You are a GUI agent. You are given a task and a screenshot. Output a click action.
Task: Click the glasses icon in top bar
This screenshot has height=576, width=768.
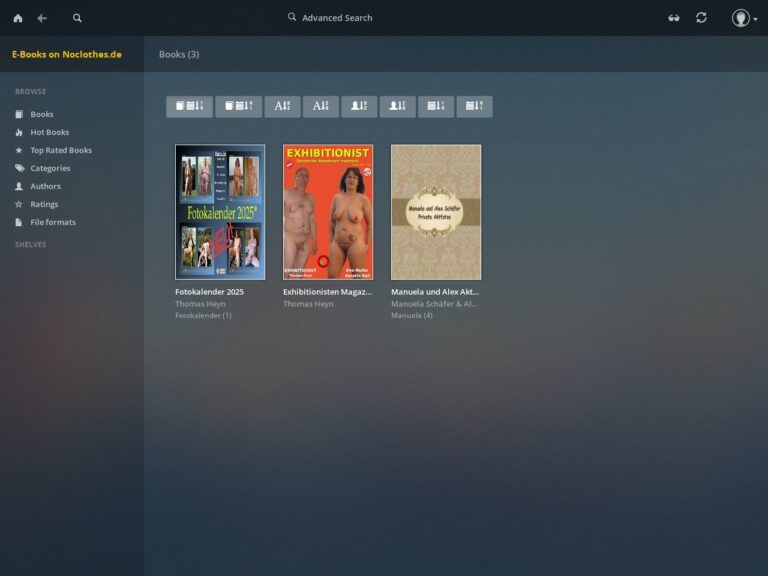coord(674,18)
